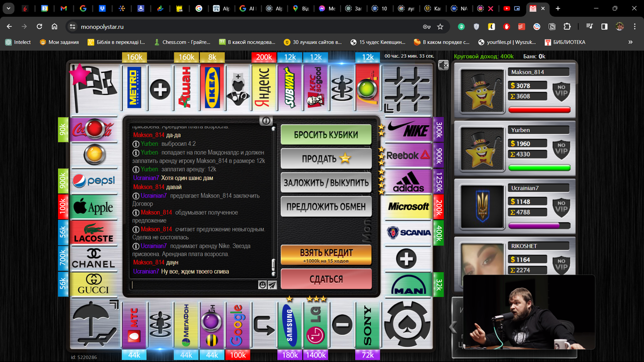Expand hidden bookmarks chevron

point(630,42)
